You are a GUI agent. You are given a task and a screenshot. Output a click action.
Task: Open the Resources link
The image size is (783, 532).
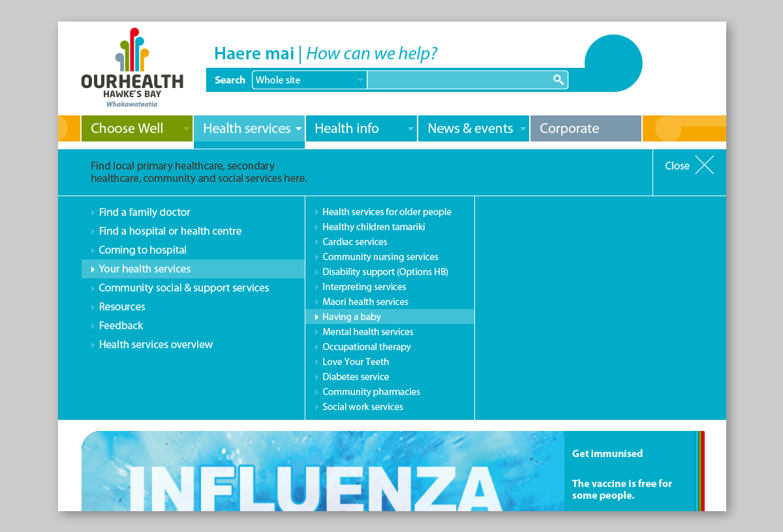(122, 306)
